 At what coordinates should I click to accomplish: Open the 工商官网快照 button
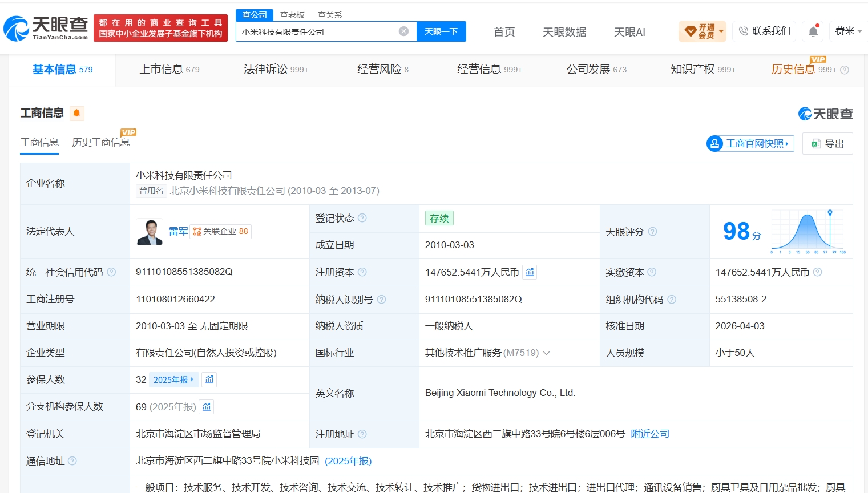point(750,143)
